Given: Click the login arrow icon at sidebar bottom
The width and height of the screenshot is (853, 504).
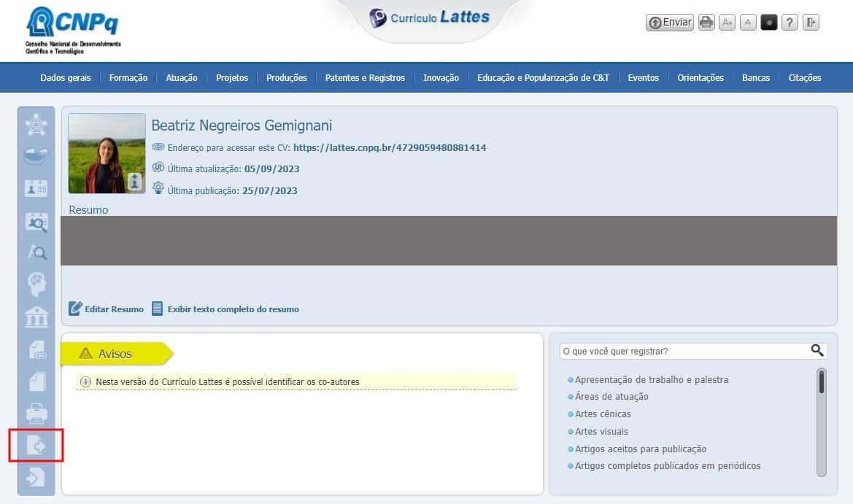Looking at the screenshot, I should pos(36,476).
